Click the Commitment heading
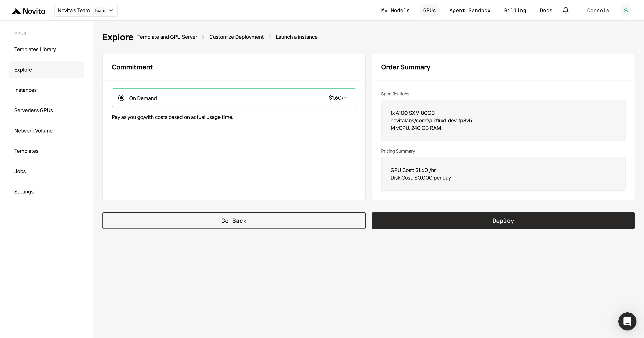 pyautogui.click(x=132, y=67)
